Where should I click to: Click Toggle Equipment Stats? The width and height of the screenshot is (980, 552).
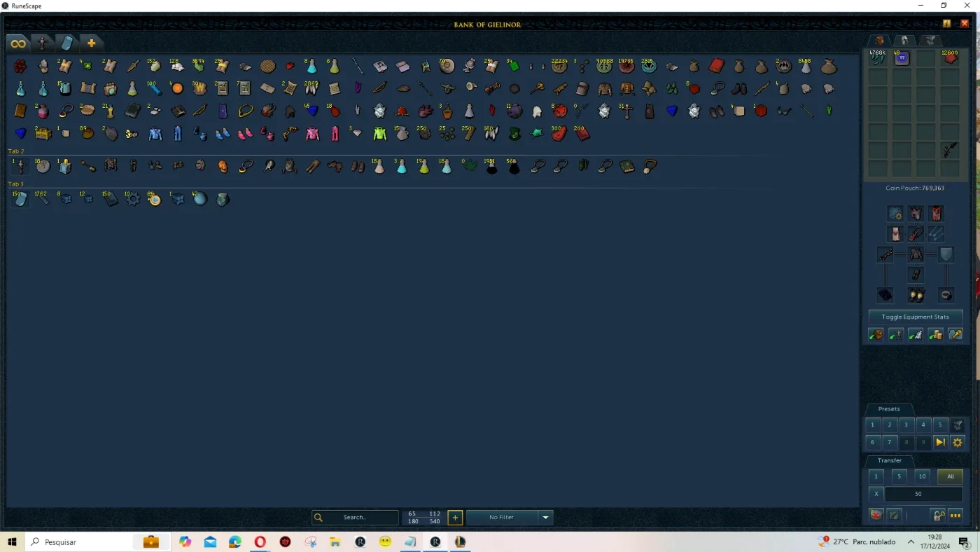[x=916, y=317]
